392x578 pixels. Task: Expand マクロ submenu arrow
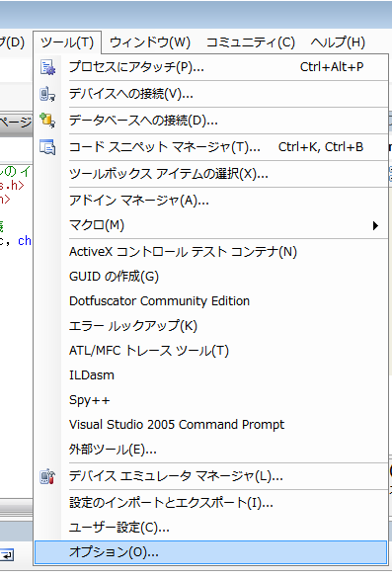(x=375, y=225)
